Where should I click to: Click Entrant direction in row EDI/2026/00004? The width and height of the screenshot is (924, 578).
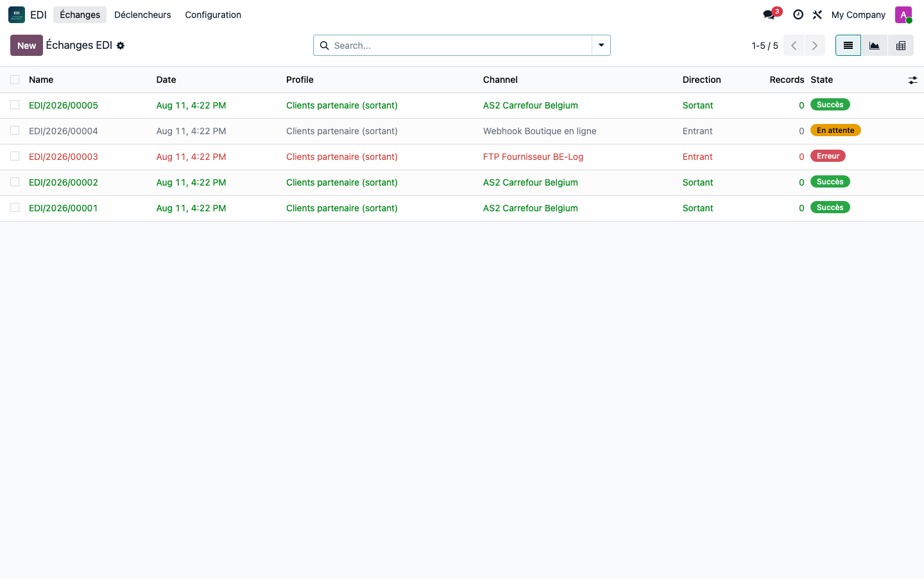[x=697, y=131]
